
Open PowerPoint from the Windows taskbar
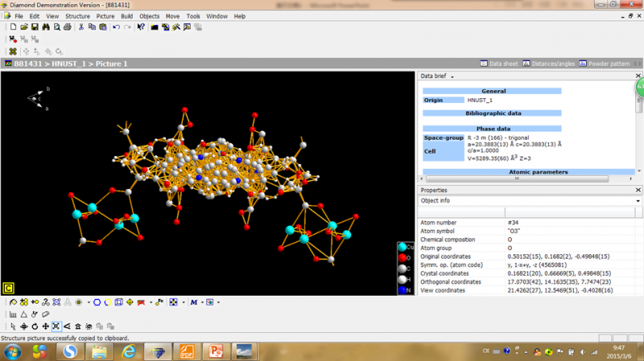coord(215,351)
